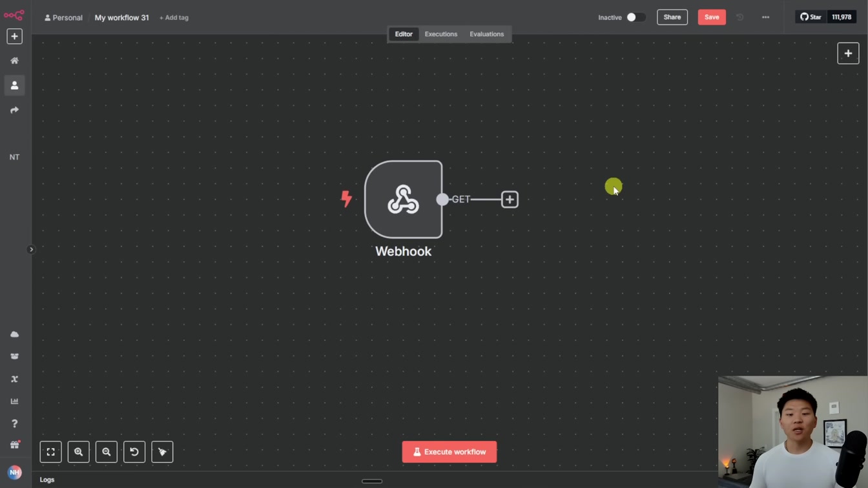Click the plus after the GET output
Viewport: 868px width, 488px height.
(x=510, y=199)
